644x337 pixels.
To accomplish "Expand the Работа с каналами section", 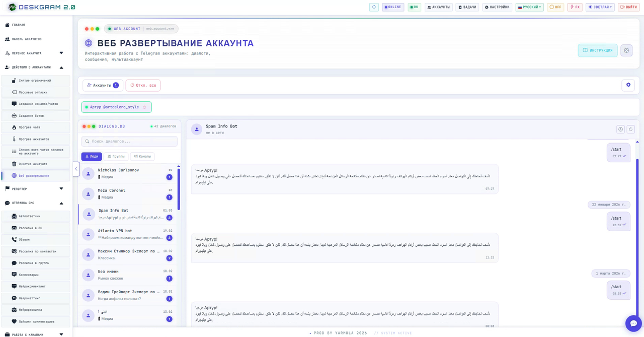I will 34,334.
